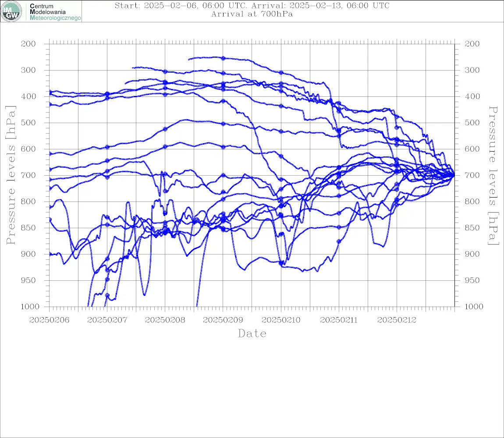Image resolution: width=504 pixels, height=438 pixels.
Task: Click the left axis value 400
Action: click(x=28, y=96)
